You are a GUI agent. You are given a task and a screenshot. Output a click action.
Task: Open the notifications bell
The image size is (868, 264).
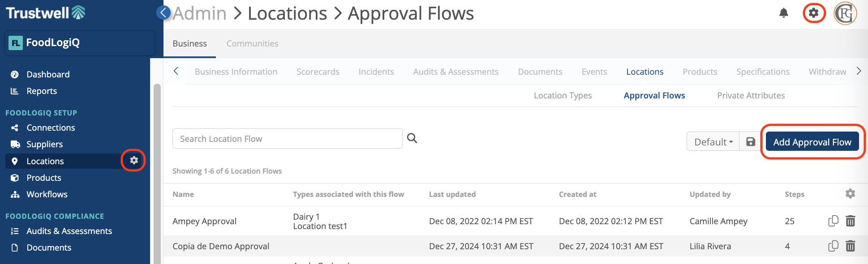point(783,13)
